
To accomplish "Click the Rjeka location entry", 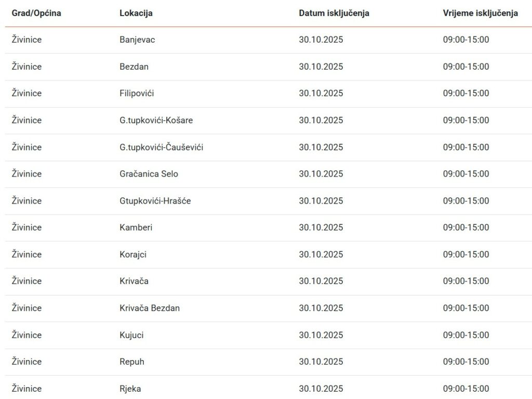I will click(130, 389).
